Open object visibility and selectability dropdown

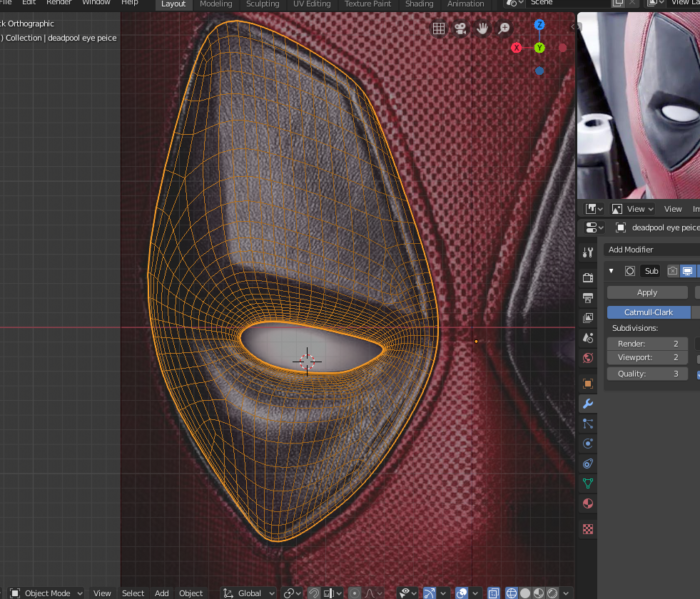tap(407, 593)
